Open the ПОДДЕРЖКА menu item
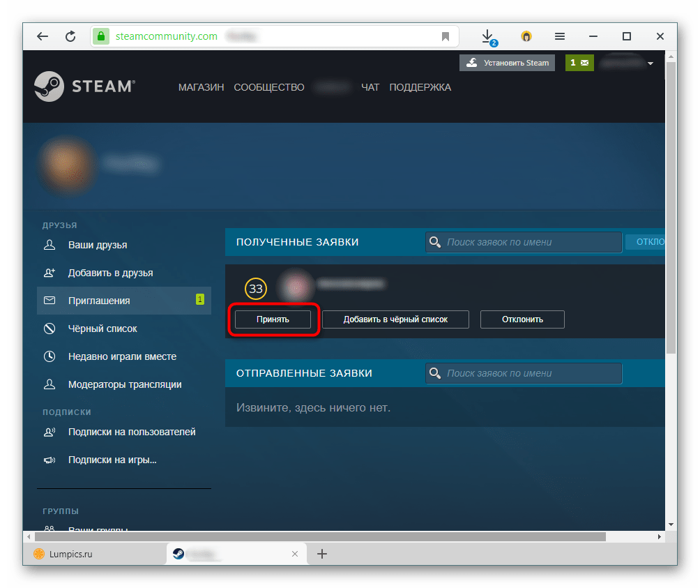 point(420,87)
